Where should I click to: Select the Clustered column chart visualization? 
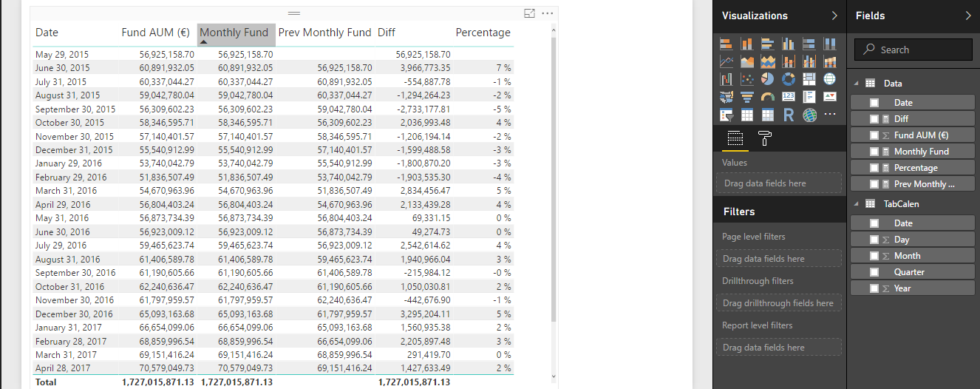point(789,44)
